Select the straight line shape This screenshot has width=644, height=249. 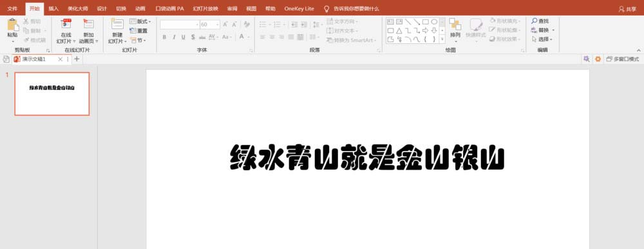(x=408, y=22)
